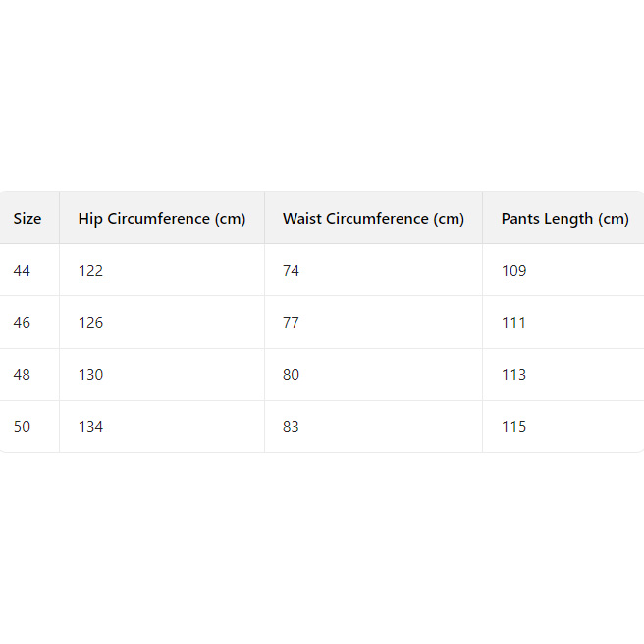Image resolution: width=644 pixels, height=644 pixels.
Task: Select size 46 cell
Action: pos(23,323)
